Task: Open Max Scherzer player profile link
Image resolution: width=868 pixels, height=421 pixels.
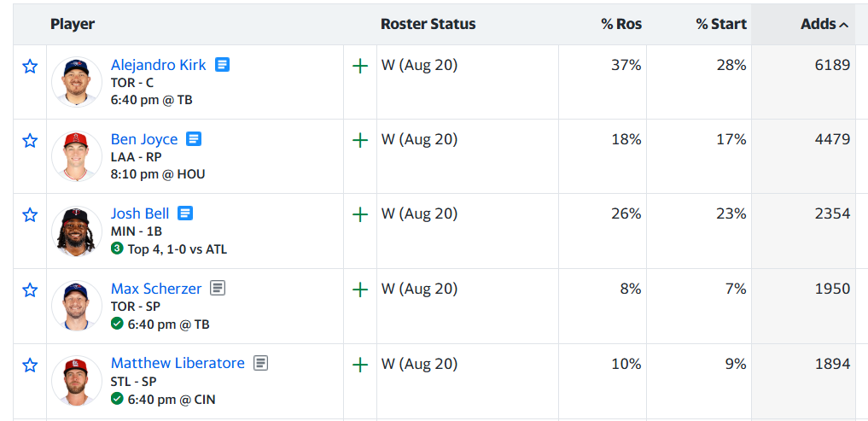Action: click(156, 288)
